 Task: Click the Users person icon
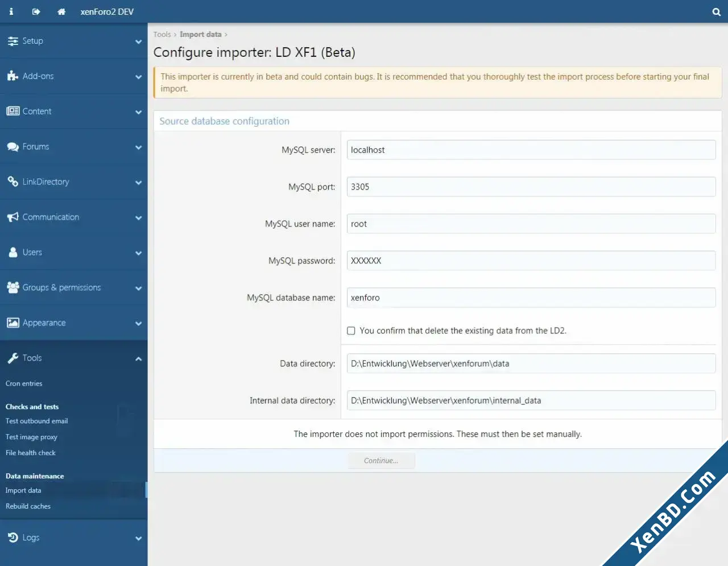click(13, 253)
